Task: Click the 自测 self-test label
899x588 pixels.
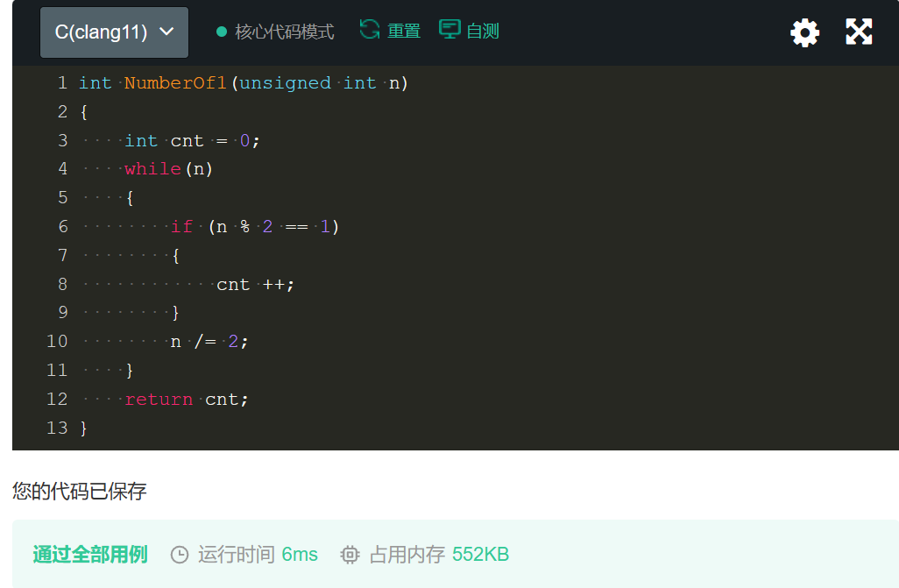Action: (483, 32)
